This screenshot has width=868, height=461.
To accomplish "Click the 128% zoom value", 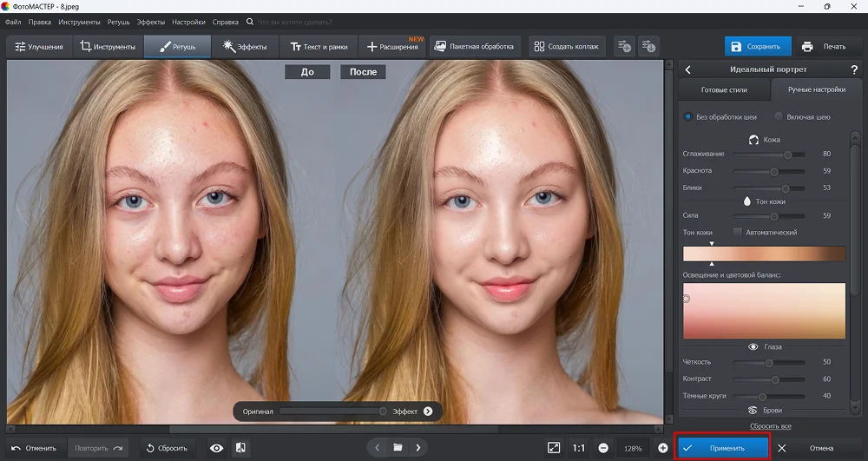I will pos(633,448).
